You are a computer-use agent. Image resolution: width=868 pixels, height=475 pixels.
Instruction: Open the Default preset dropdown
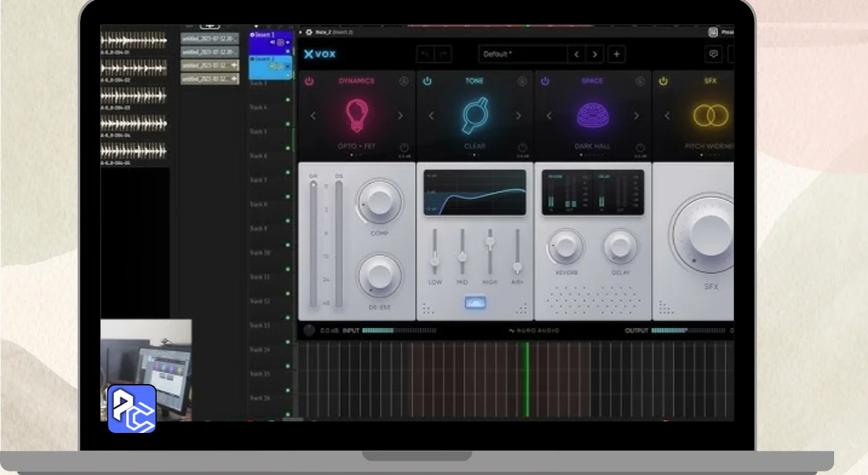pos(523,54)
